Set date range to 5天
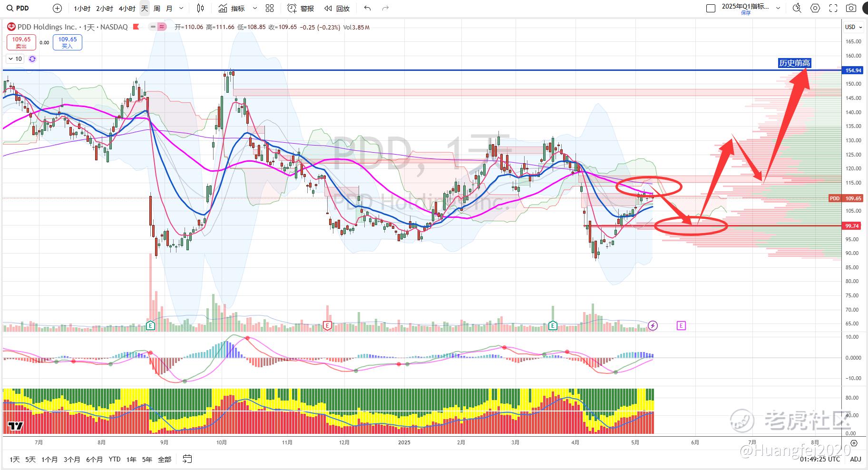This screenshot has height=470, width=868. click(30, 459)
